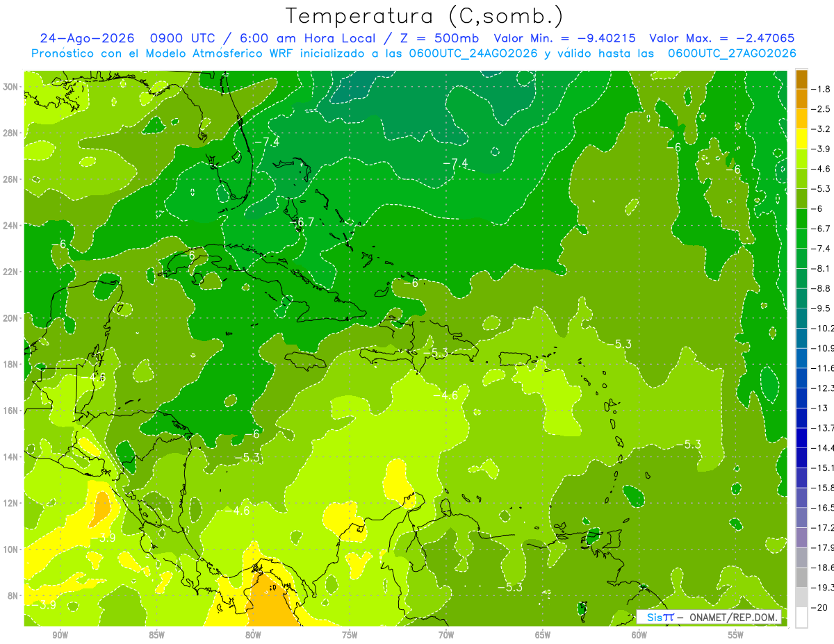
Task: Click the '0600UTC_27AGO2026' valid-until time
Action: click(732, 53)
